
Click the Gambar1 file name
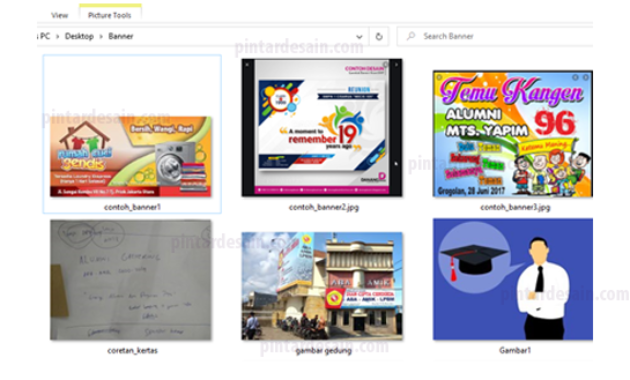pyautogui.click(x=515, y=351)
